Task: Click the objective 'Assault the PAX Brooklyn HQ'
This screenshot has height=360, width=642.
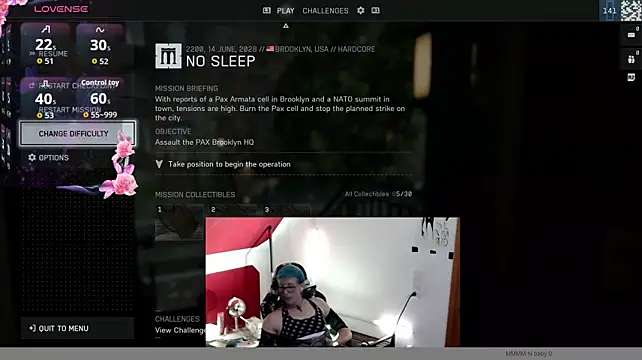Action: 204,142
